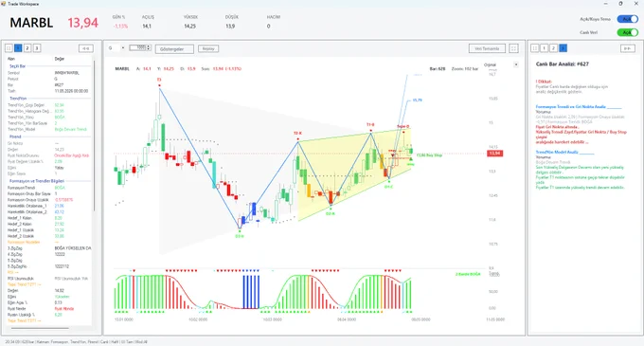
Task: Click the Sembol row in data table
Action: [x=49, y=73]
